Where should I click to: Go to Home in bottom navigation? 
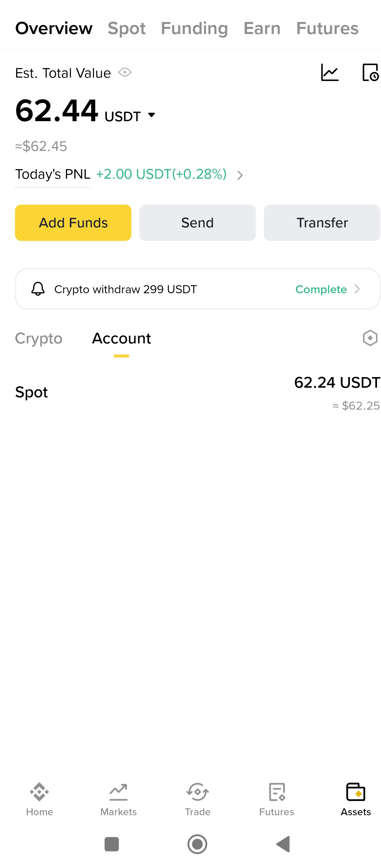40,800
